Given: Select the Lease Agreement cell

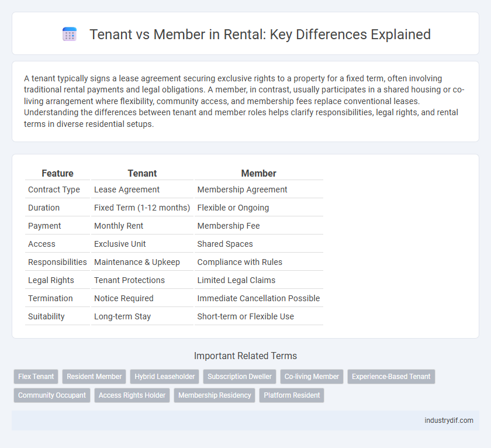Looking at the screenshot, I should point(127,189).
